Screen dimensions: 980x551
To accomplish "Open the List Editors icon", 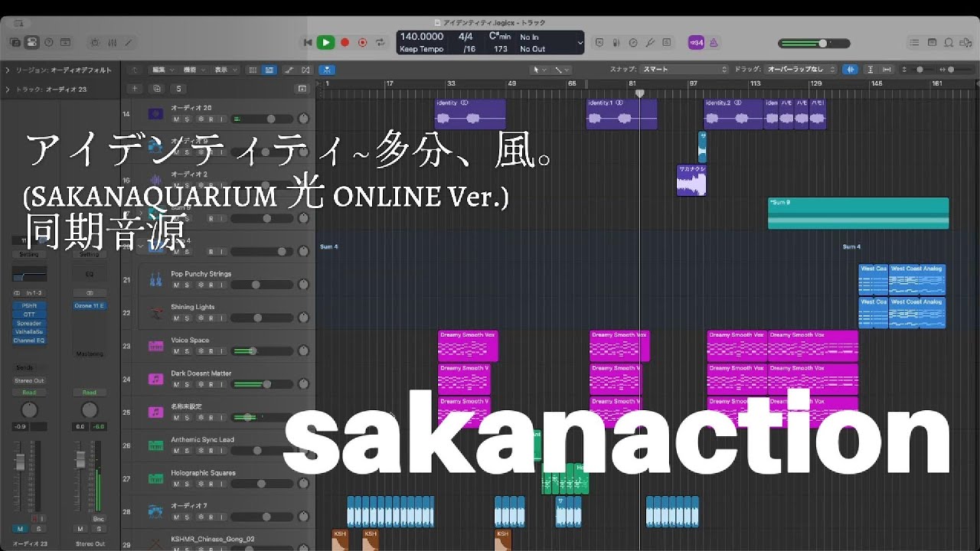I will tap(915, 43).
